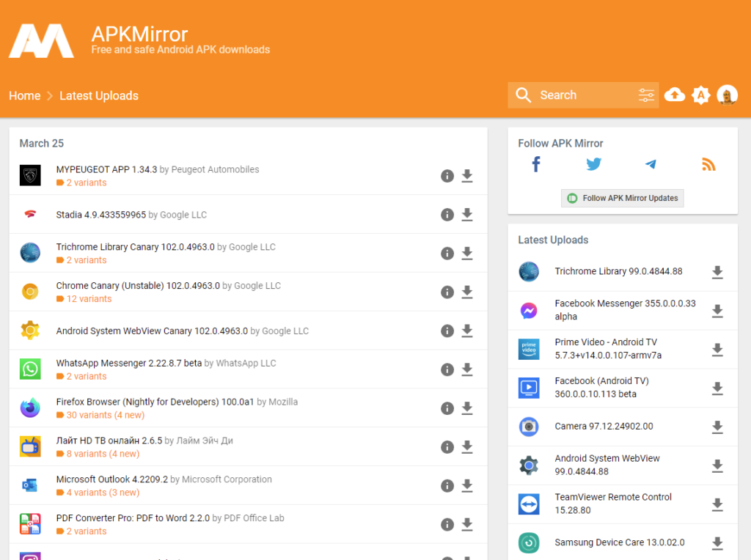Screen dimensions: 751x560
Task: Follow APK Mirror on Twitter
Action: pos(594,164)
